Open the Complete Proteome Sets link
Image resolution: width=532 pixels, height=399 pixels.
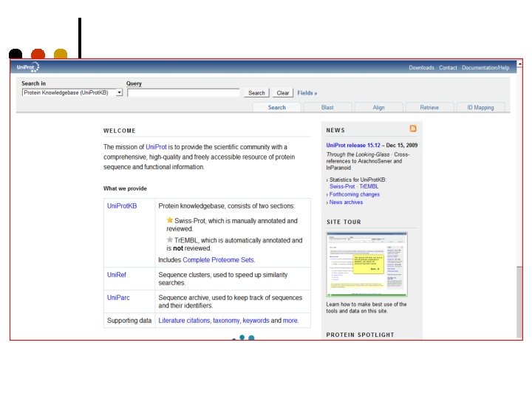[x=218, y=260]
